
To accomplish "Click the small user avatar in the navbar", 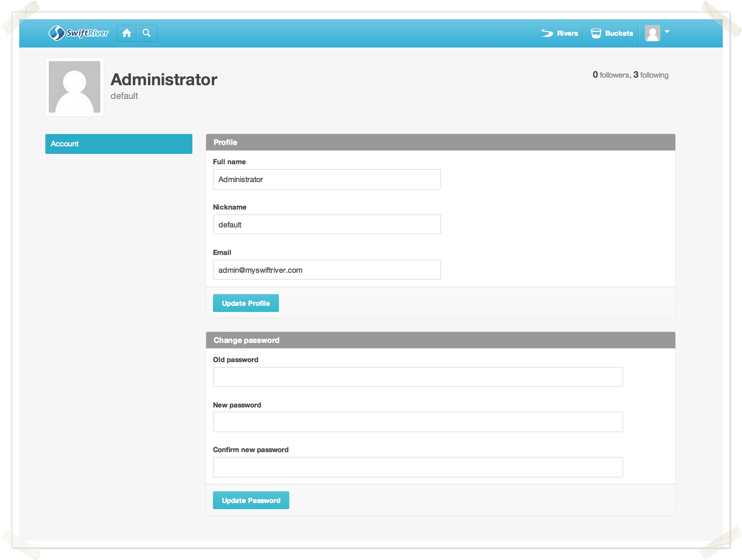I will coord(652,33).
